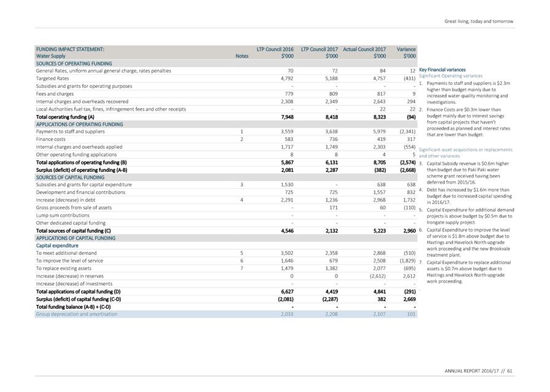Click the 'Capital expenditure' subheading
Image resolution: width=550 pixels, height=392 pixels.
pos(57,246)
